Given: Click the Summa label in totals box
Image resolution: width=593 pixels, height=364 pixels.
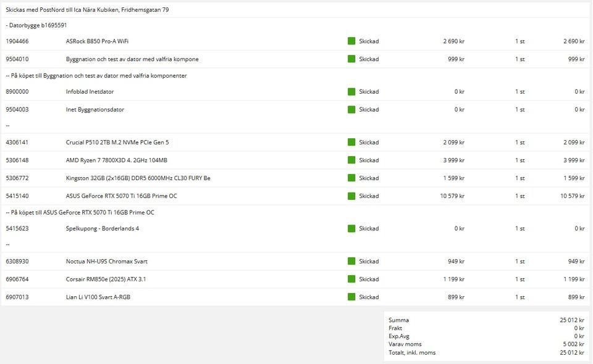Looking at the screenshot, I should point(398,320).
